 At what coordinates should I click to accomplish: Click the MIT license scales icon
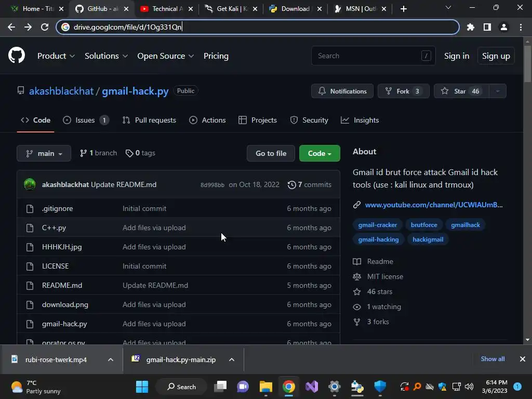point(357,276)
